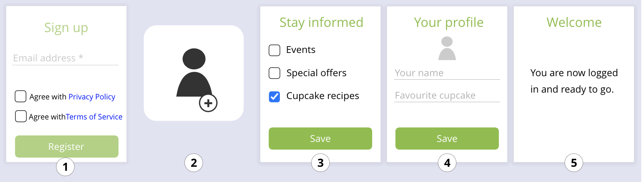Click step number 5 circle

pos(574,163)
